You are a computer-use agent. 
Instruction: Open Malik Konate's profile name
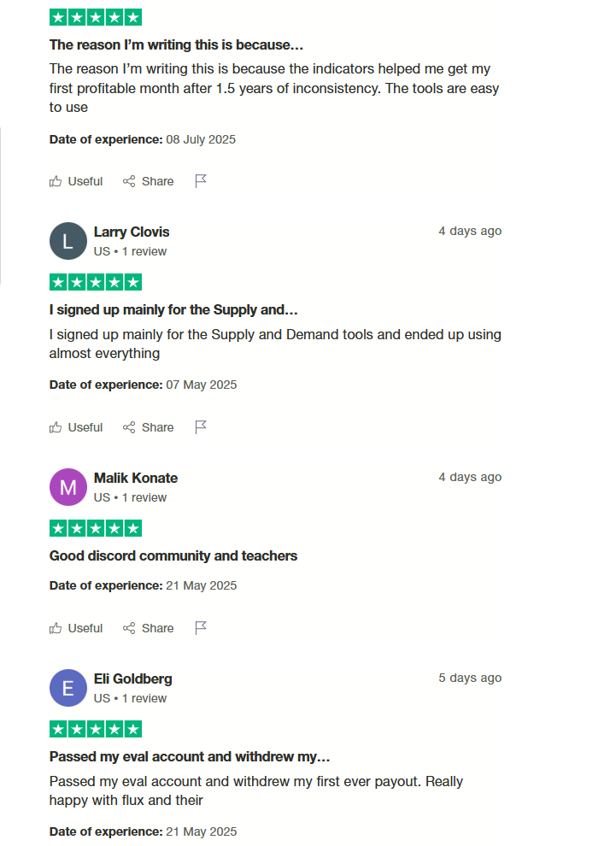coord(136,478)
